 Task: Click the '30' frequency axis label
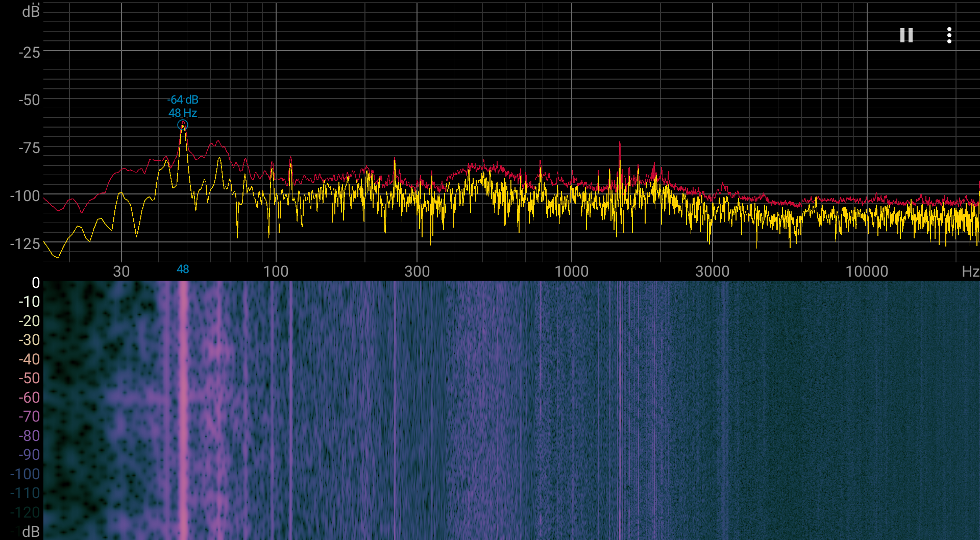pos(121,272)
